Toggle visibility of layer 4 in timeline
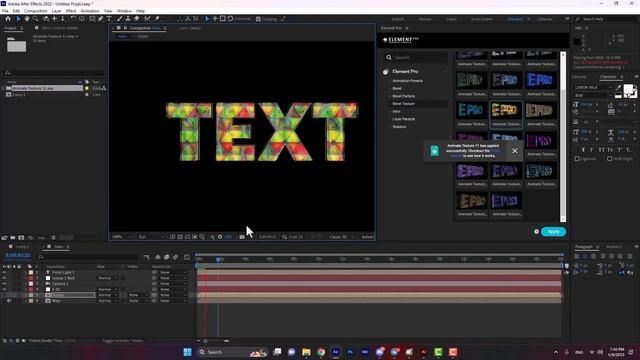The image size is (640, 360). coord(4,289)
